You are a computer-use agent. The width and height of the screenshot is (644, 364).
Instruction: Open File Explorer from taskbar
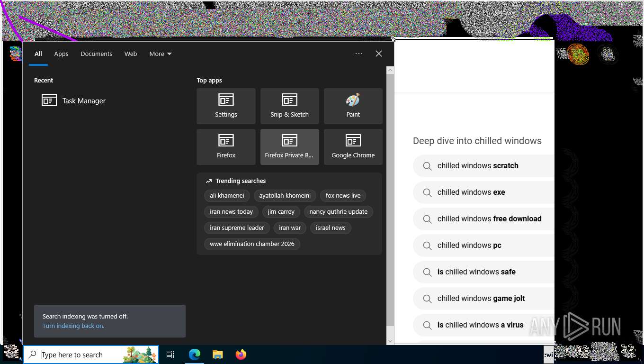click(218, 355)
